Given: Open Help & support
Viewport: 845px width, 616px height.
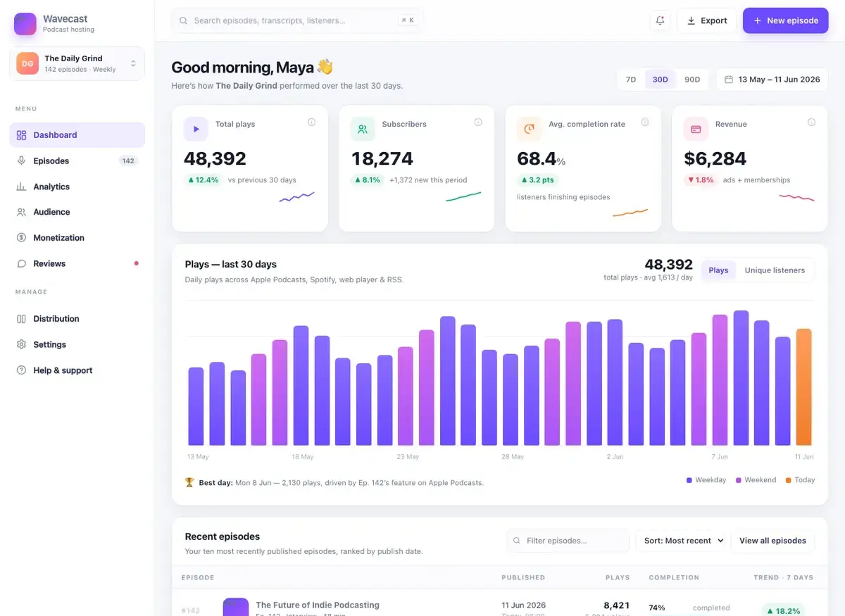Looking at the screenshot, I should coord(77,370).
